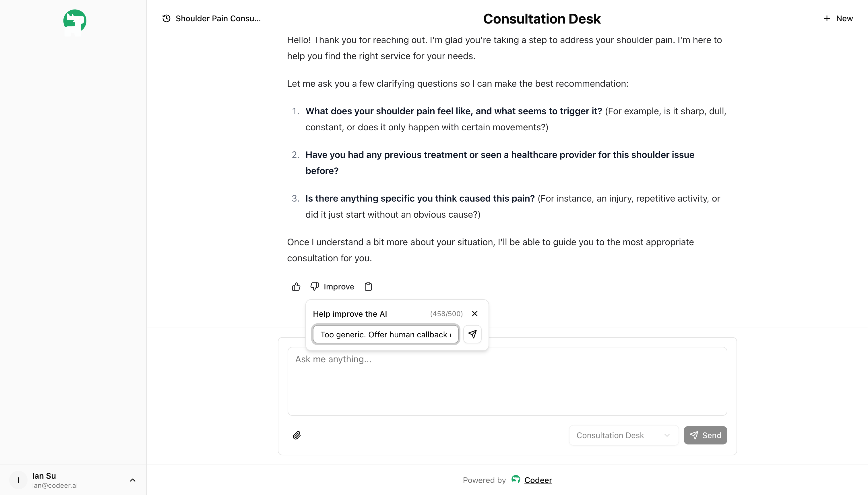This screenshot has height=495, width=868.
Task: Copy the AI response using the clipboard icon
Action: click(x=368, y=287)
